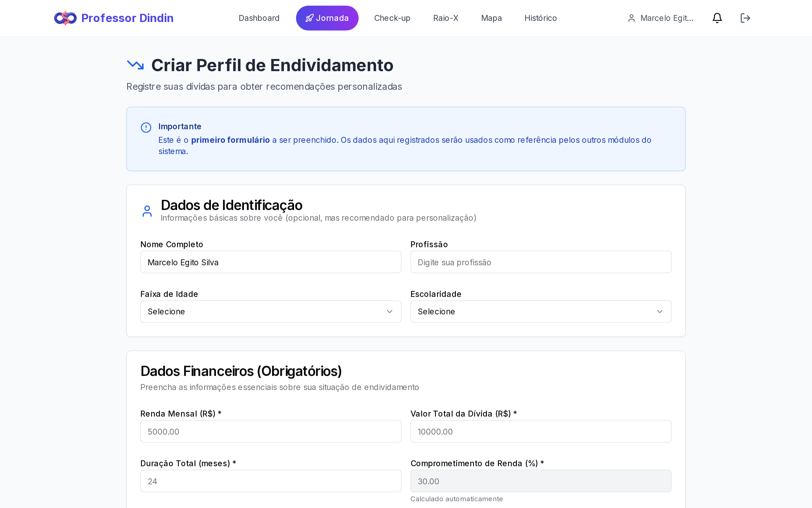Image resolution: width=812 pixels, height=508 pixels.
Task: Open the Dashboard nav item
Action: pyautogui.click(x=259, y=18)
